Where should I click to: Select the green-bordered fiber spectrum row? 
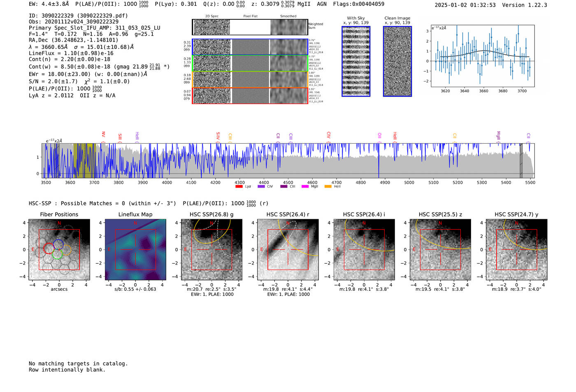250,63
